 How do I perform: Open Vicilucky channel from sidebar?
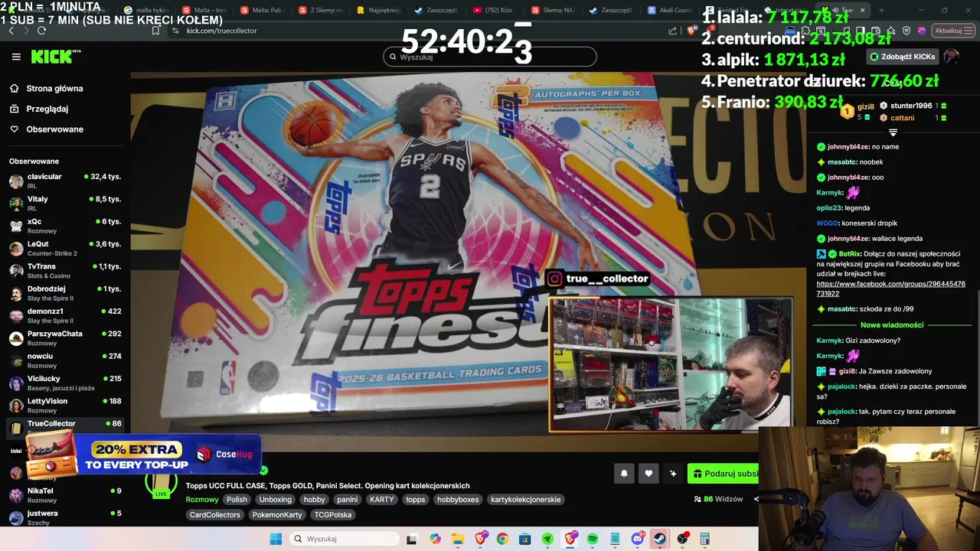pos(65,383)
